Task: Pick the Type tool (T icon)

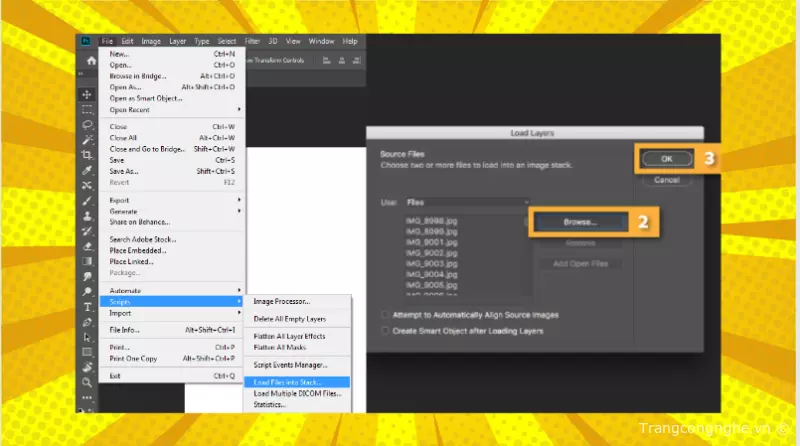Action: (x=88, y=306)
